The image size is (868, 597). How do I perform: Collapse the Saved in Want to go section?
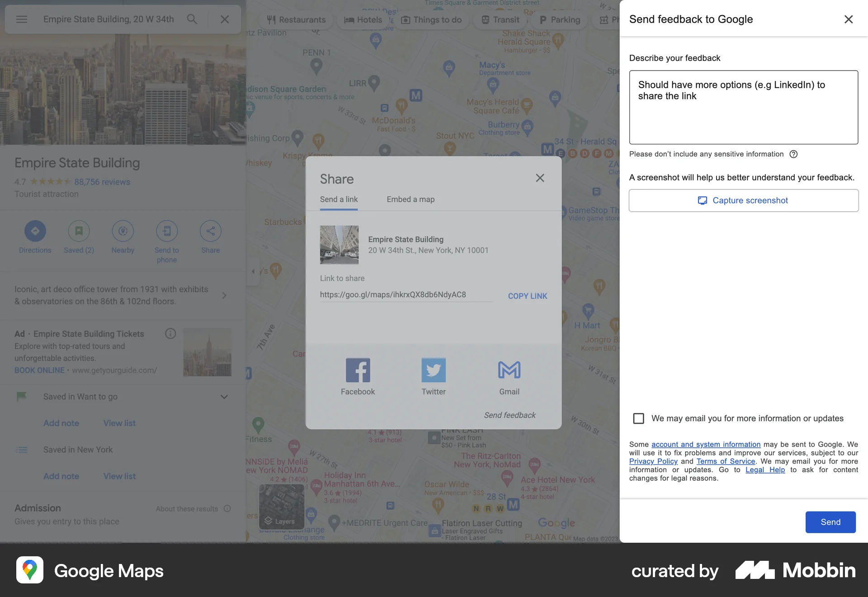click(x=224, y=397)
